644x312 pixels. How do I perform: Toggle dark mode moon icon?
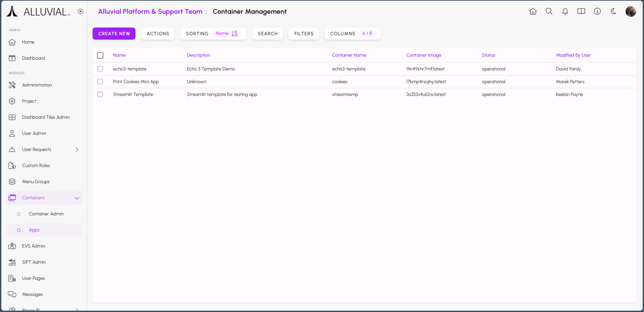coord(613,11)
